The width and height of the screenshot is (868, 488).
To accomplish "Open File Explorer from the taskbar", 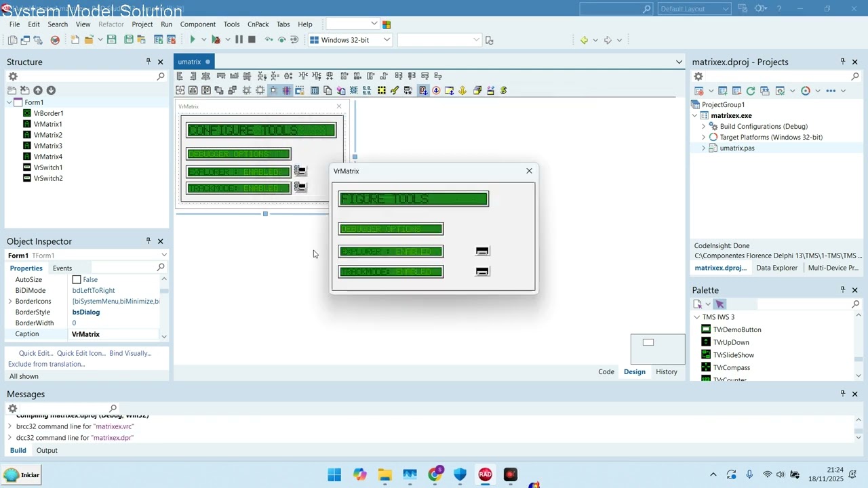I will [x=384, y=475].
